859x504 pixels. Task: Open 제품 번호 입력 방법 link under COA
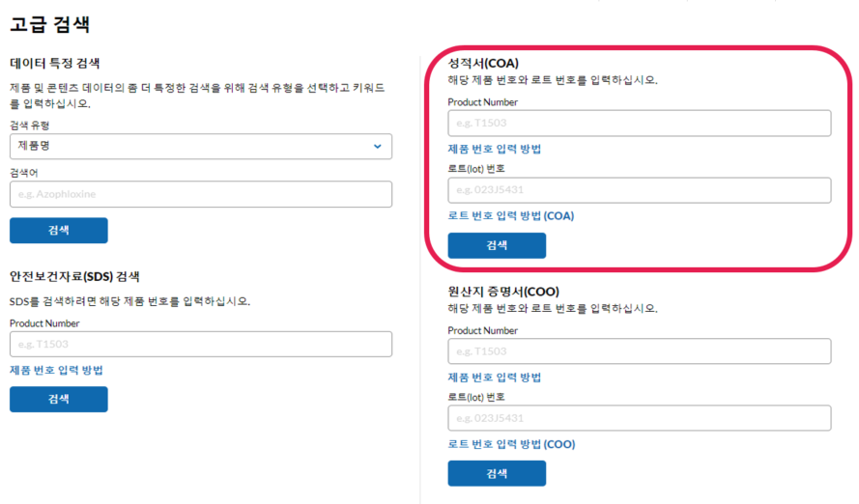tap(495, 149)
